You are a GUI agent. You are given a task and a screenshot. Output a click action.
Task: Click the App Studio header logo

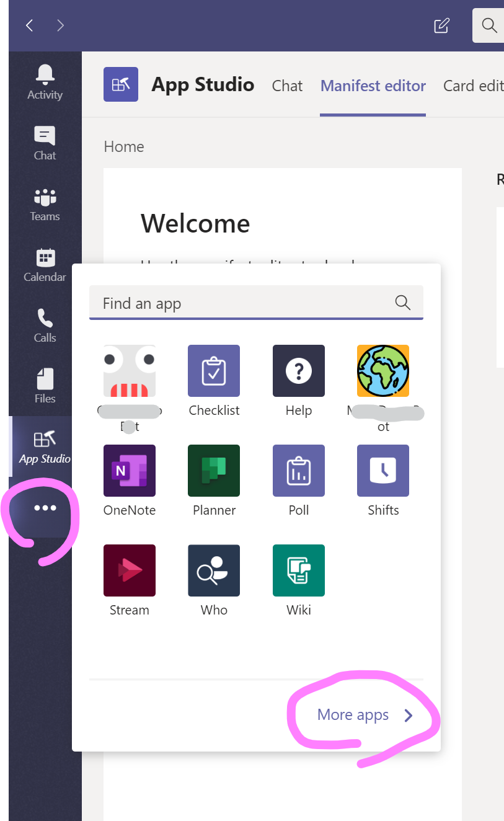[x=121, y=84]
